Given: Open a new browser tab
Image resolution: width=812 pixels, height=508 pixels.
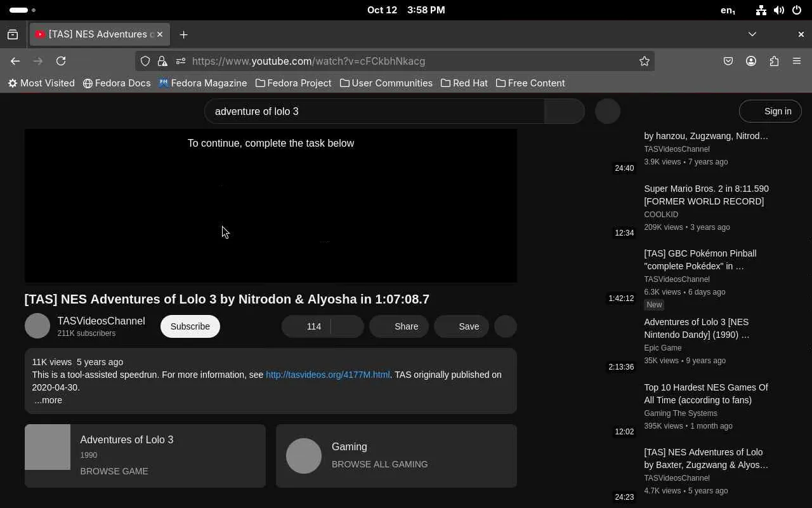Looking at the screenshot, I should coord(183,34).
